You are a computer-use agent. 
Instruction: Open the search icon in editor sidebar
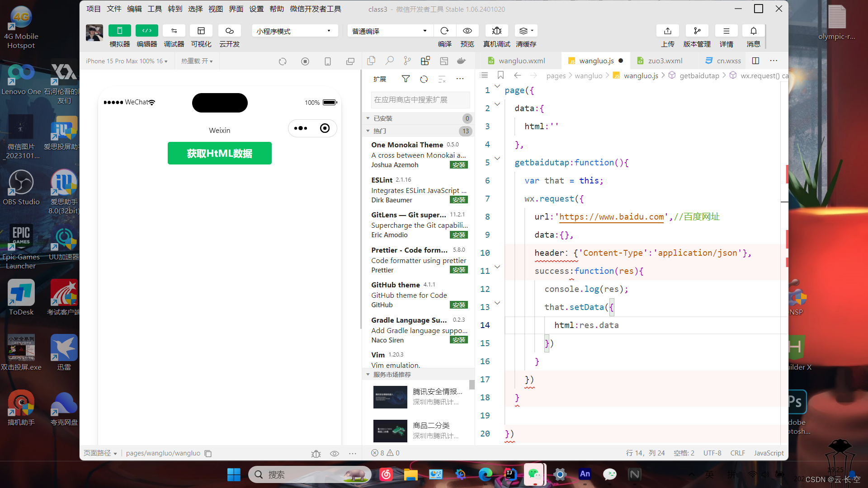(389, 61)
